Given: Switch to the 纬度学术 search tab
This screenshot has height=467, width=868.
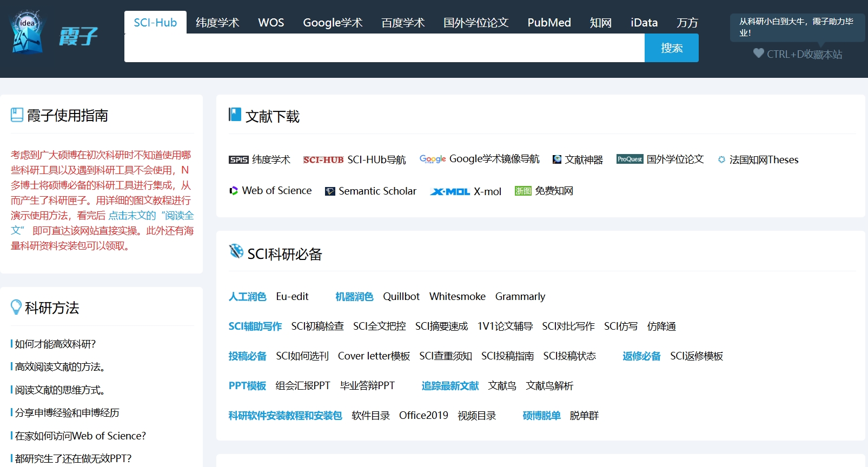Looking at the screenshot, I should coord(217,22).
